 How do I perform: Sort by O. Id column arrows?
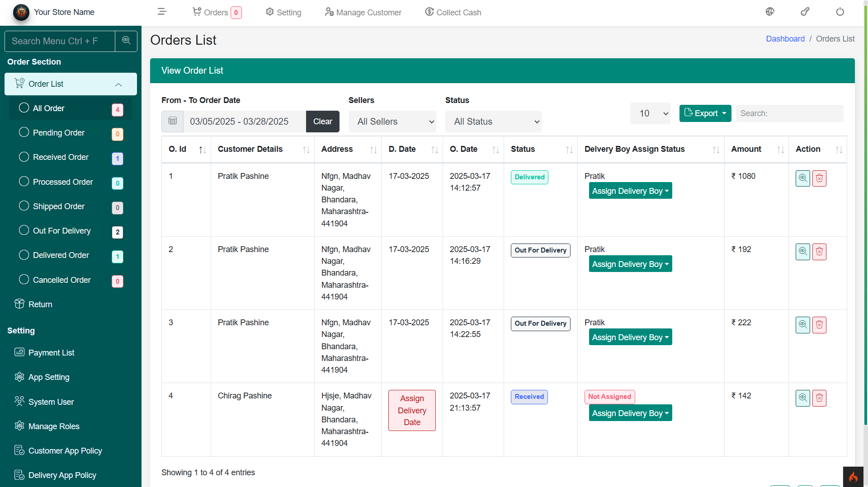pyautogui.click(x=203, y=150)
